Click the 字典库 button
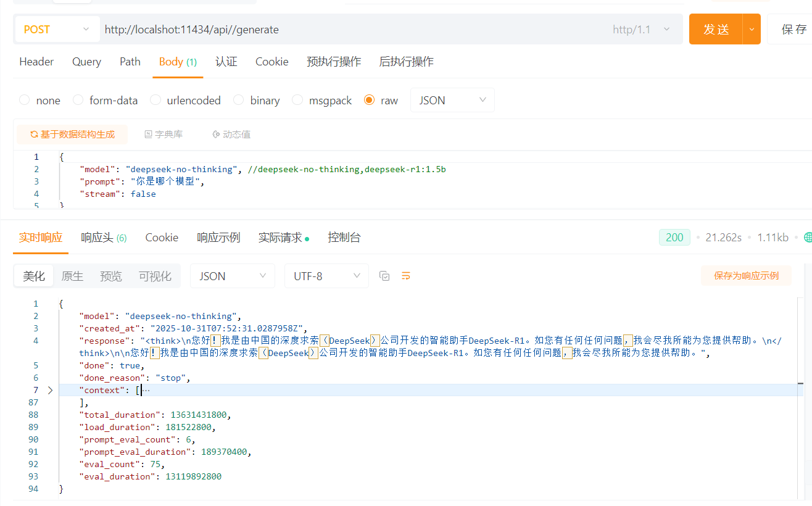 click(x=163, y=134)
